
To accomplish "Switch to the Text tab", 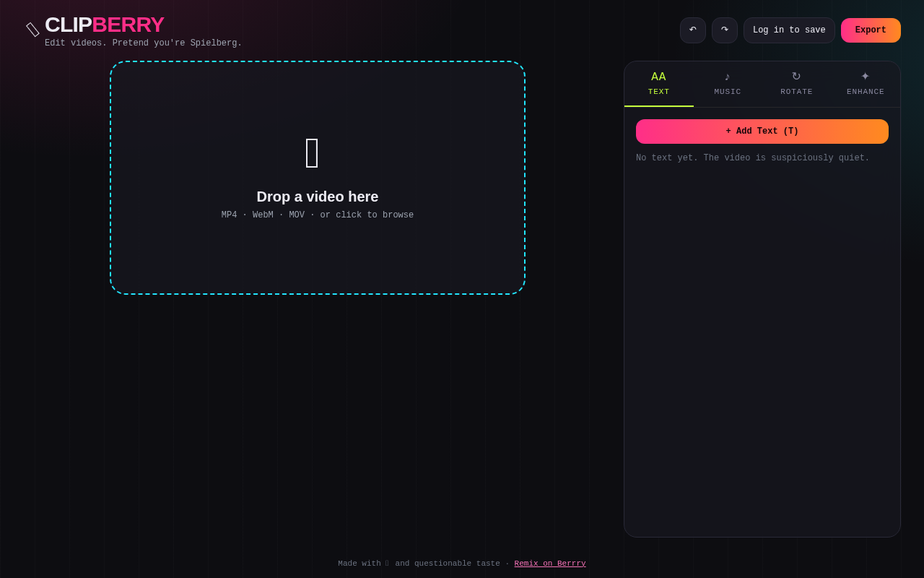I will click(x=659, y=84).
